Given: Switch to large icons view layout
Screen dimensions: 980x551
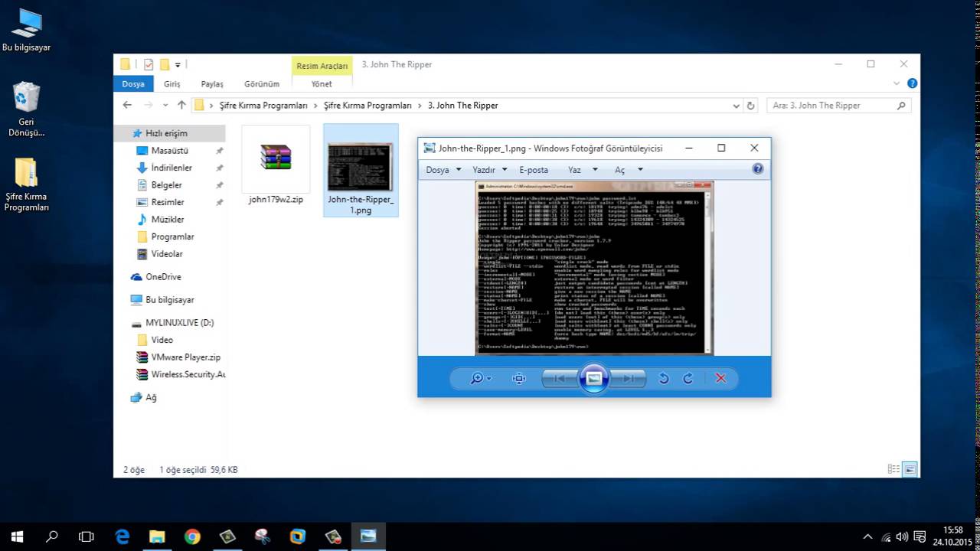Looking at the screenshot, I should (910, 469).
